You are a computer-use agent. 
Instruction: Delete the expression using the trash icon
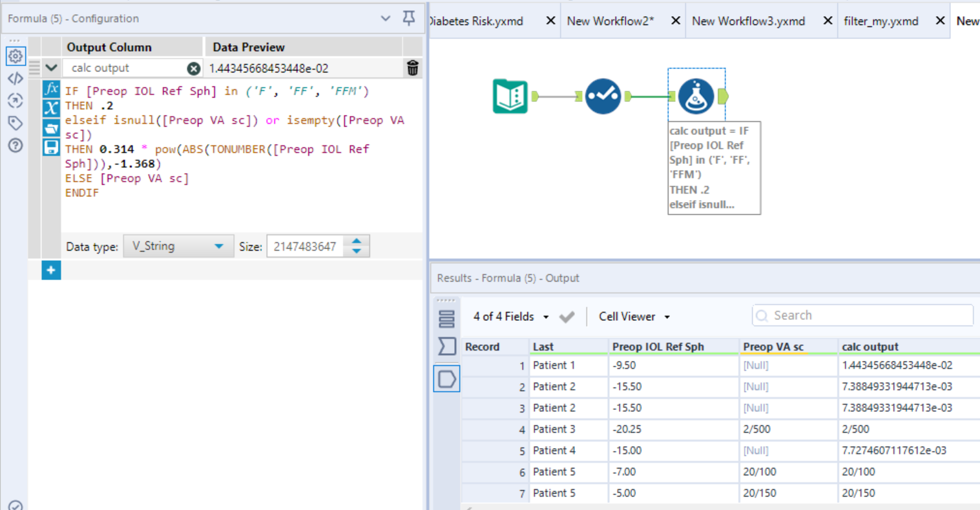(x=412, y=67)
